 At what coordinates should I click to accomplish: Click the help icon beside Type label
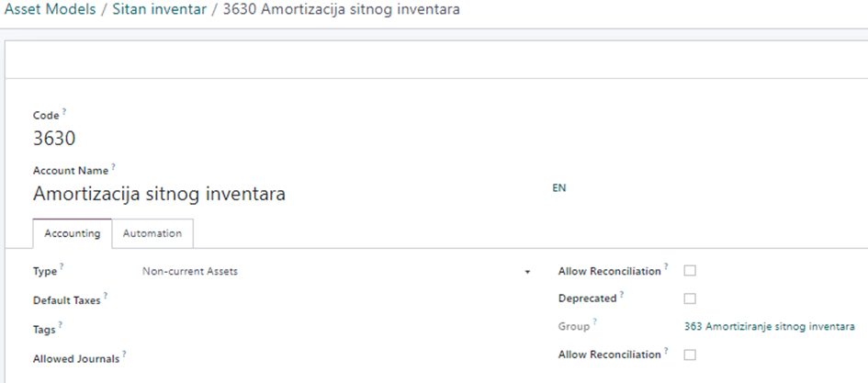[63, 269]
